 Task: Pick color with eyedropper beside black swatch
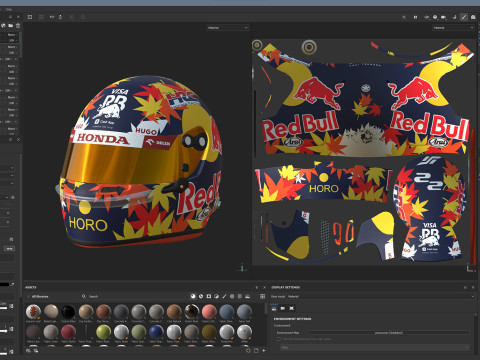12,284
